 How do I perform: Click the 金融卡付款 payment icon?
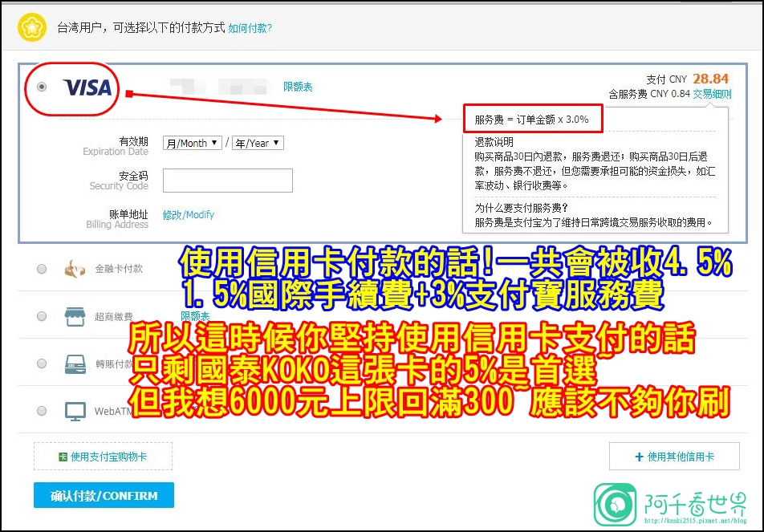[75, 269]
